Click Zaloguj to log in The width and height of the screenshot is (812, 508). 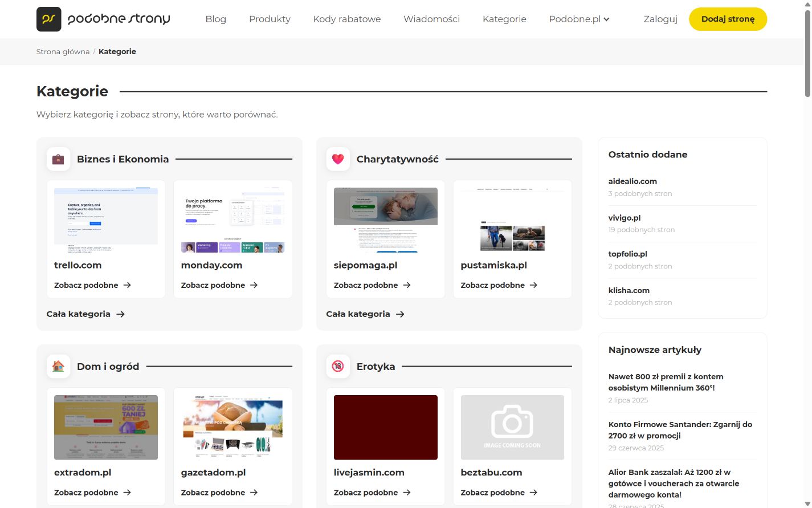click(660, 19)
